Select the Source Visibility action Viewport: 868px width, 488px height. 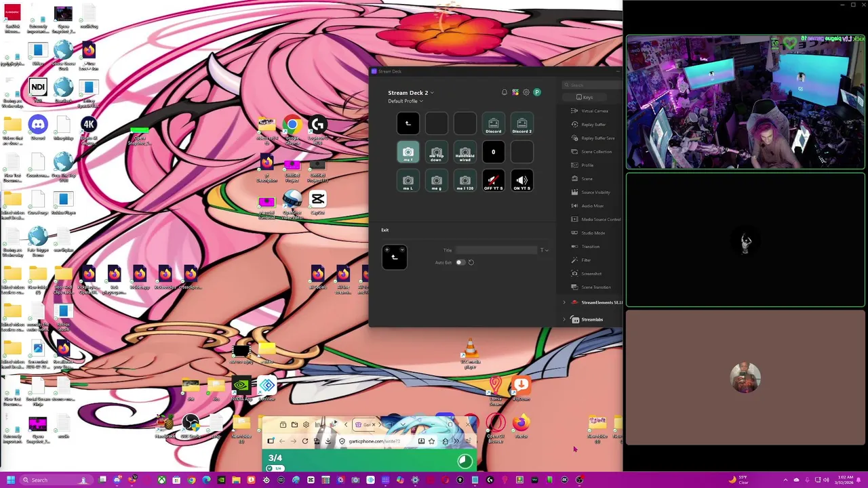(x=591, y=192)
